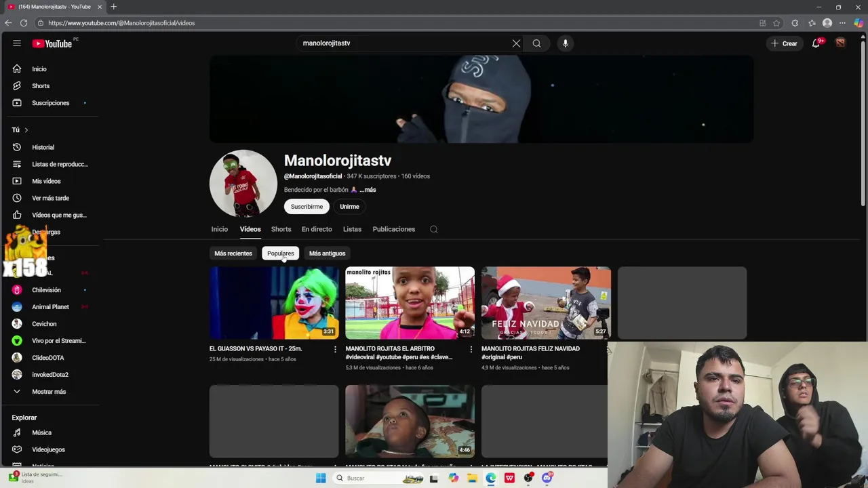Viewport: 868px width, 488px height.
Task: Add page to favorites star
Action: [776, 23]
